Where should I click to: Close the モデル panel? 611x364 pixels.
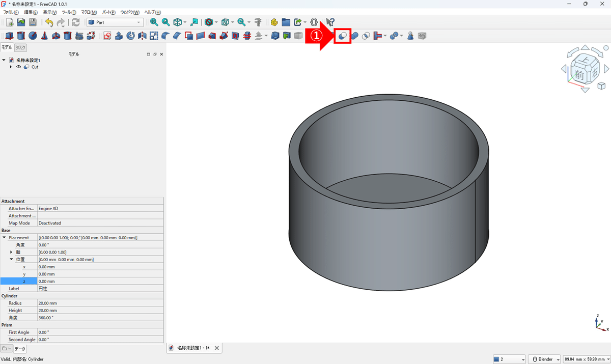pyautogui.click(x=161, y=54)
